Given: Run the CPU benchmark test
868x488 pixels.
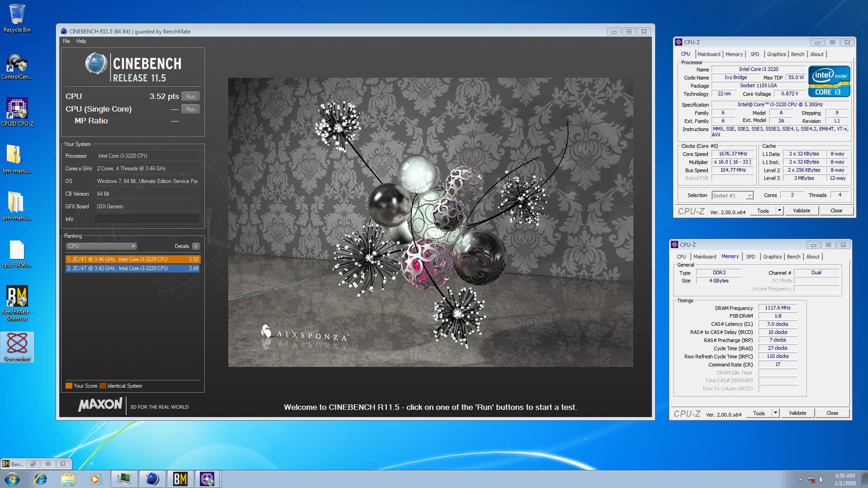Looking at the screenshot, I should coord(191,96).
